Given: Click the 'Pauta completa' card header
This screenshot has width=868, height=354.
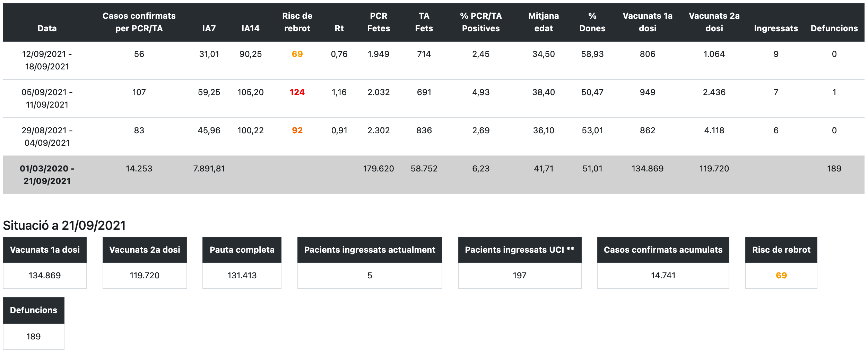Looking at the screenshot, I should pos(242,250).
